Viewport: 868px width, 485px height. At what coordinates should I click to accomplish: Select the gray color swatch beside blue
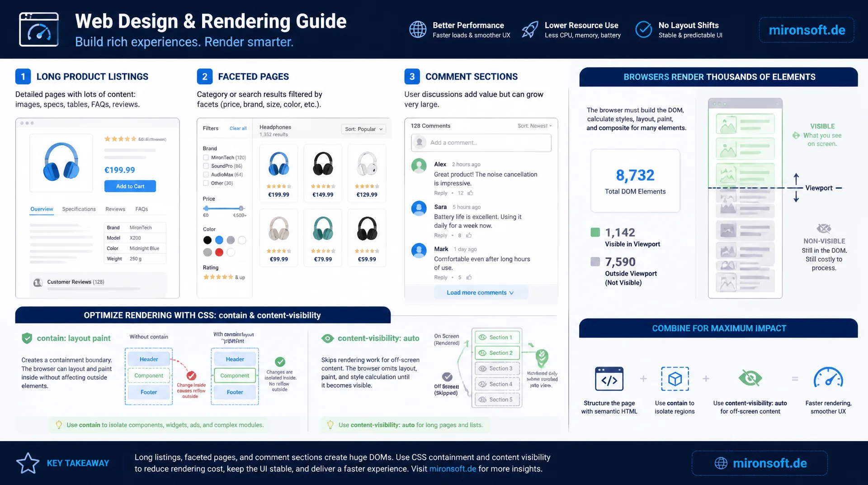coord(231,240)
